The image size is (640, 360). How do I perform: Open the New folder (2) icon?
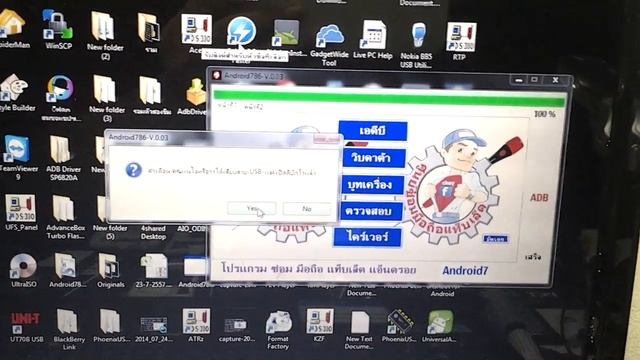(104, 36)
